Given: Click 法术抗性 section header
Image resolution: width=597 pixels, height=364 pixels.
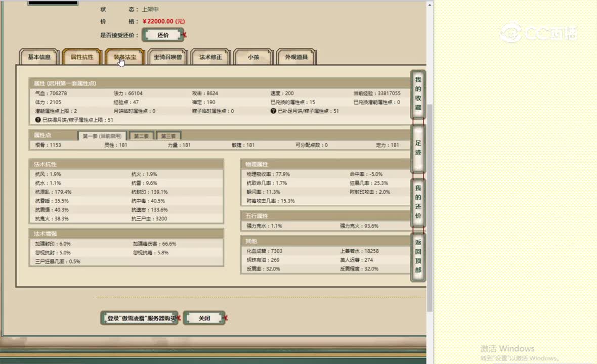Looking at the screenshot, I should coord(126,164).
